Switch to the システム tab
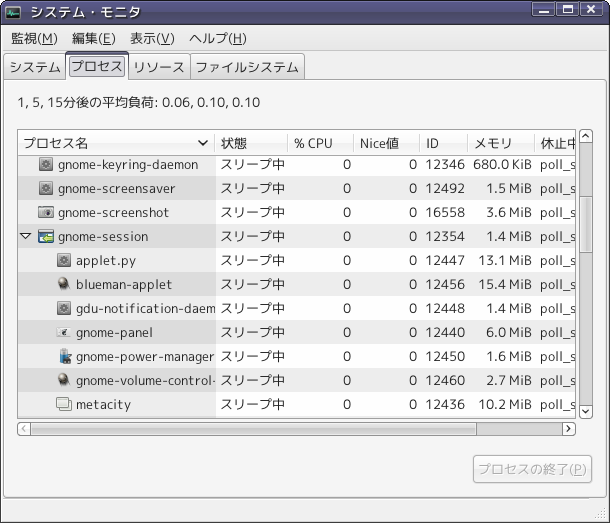 (x=35, y=67)
